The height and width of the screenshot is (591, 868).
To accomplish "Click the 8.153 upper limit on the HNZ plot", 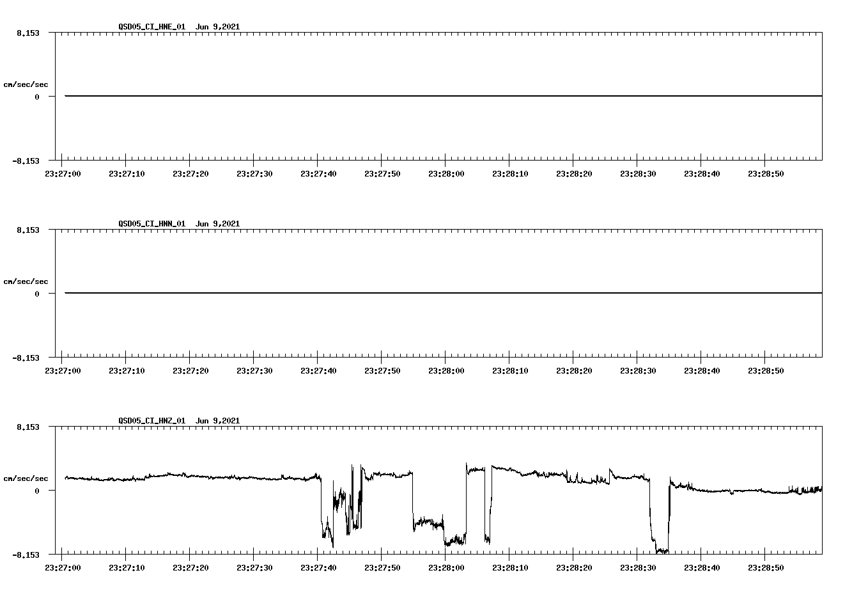I will 28,427.
